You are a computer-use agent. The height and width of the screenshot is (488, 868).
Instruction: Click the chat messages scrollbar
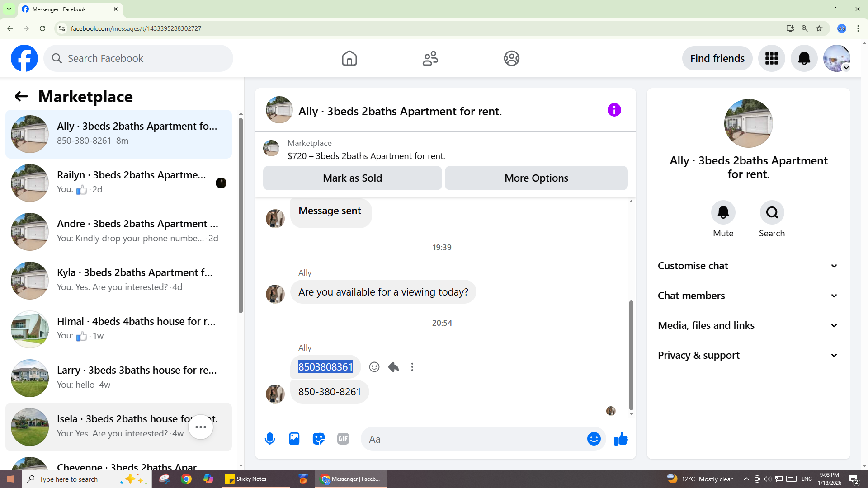pos(631,355)
